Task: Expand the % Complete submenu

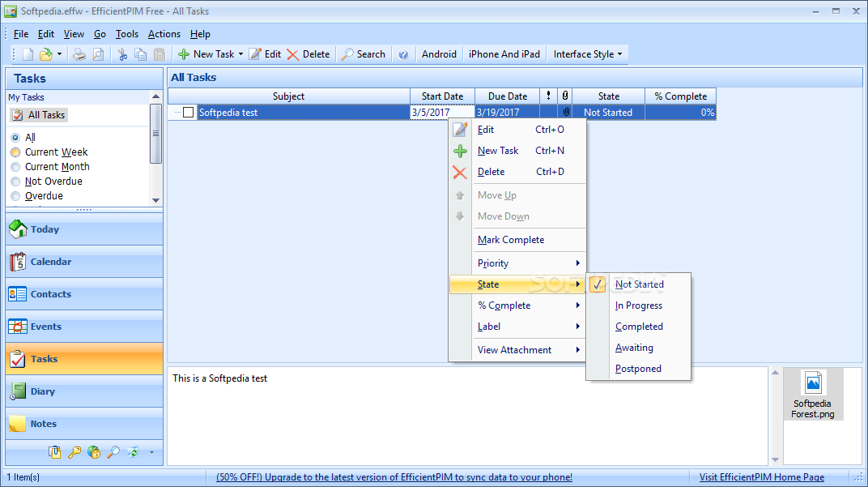Action: [517, 305]
